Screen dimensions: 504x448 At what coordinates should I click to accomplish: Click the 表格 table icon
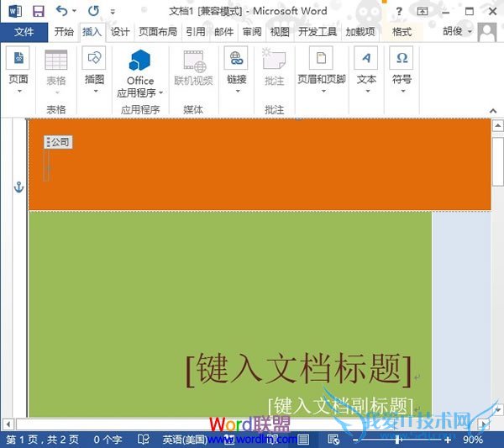(56, 61)
